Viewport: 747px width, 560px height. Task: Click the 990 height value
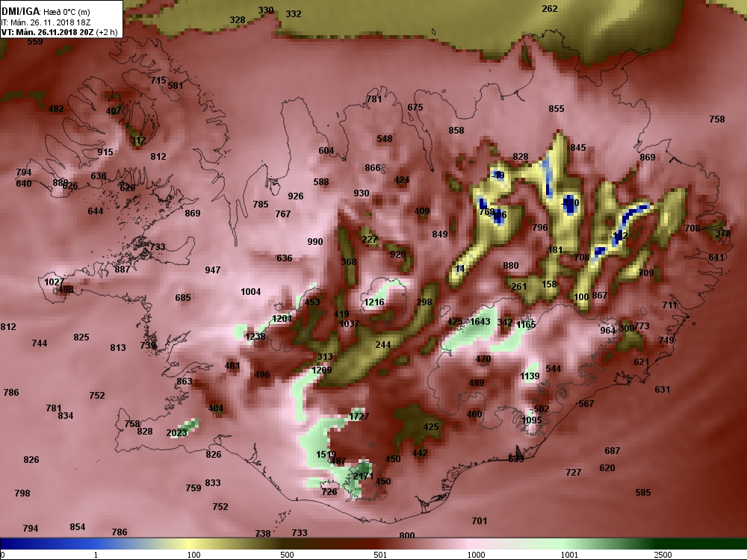coord(315,242)
